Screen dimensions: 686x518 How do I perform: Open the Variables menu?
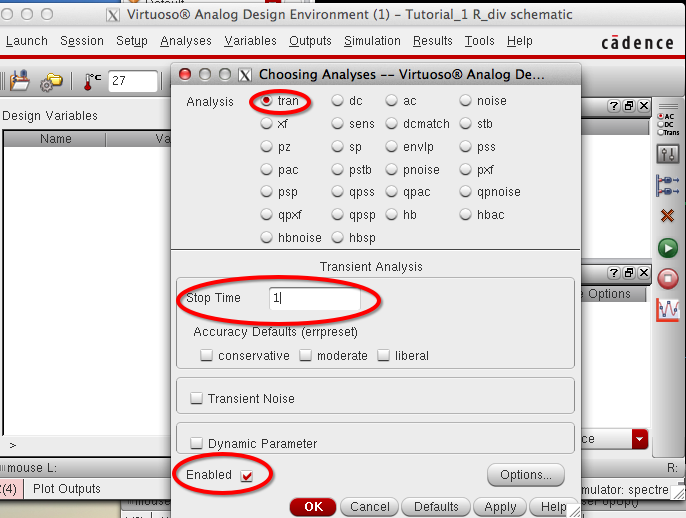click(250, 41)
